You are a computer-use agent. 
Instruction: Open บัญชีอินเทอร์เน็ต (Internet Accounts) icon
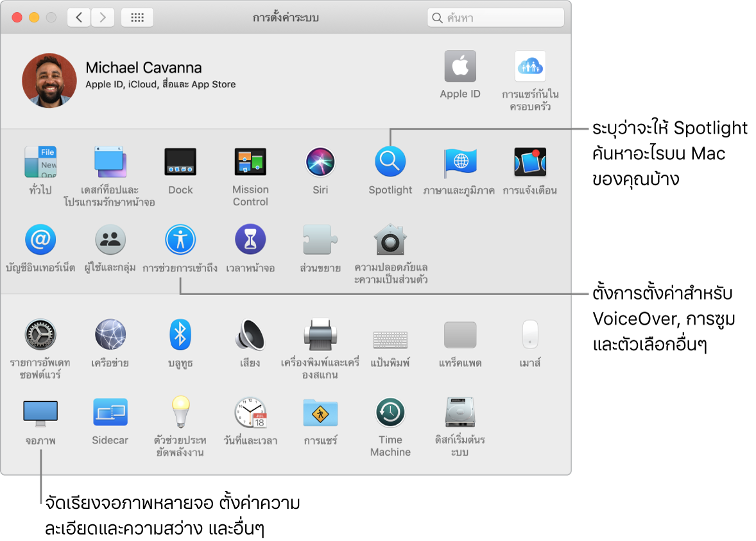pos(40,239)
